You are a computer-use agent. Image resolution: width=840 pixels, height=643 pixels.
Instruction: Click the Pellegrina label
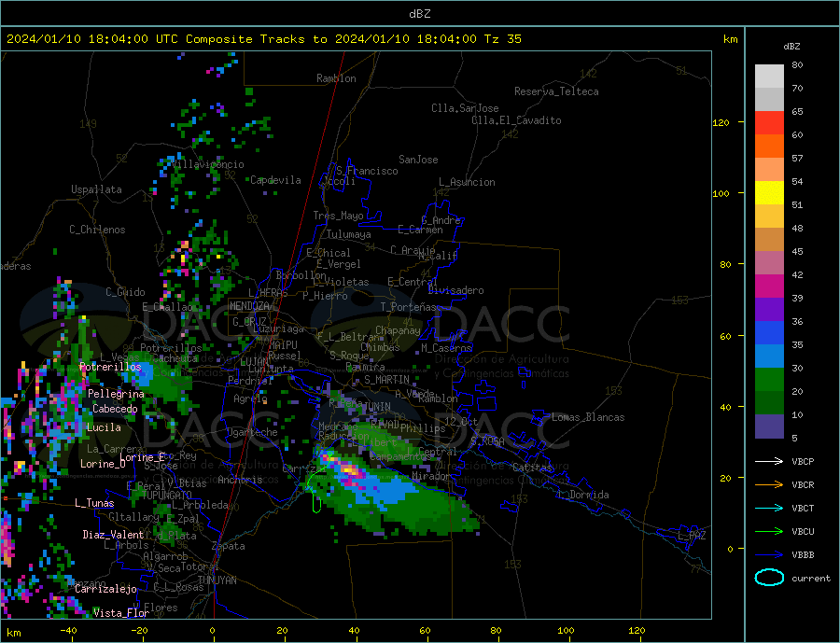tap(117, 394)
